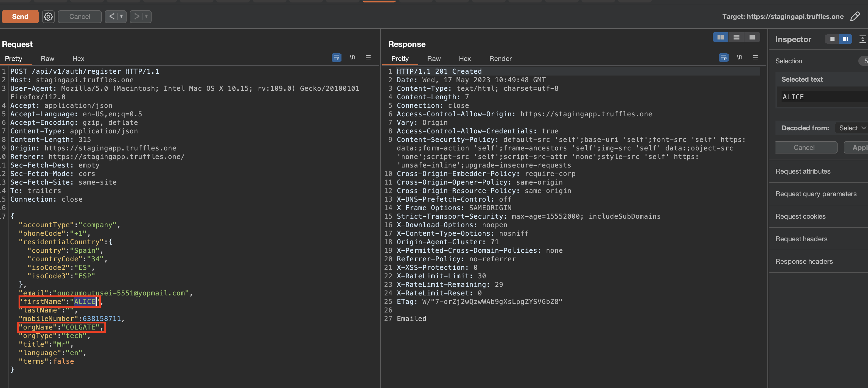Click the Send request button
Image resolution: width=868 pixels, height=388 pixels.
point(20,16)
